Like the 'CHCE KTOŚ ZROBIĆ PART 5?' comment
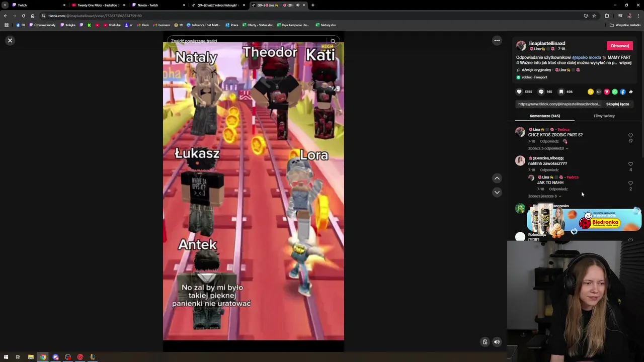Screen dimensions: 644x362 pos(630,135)
